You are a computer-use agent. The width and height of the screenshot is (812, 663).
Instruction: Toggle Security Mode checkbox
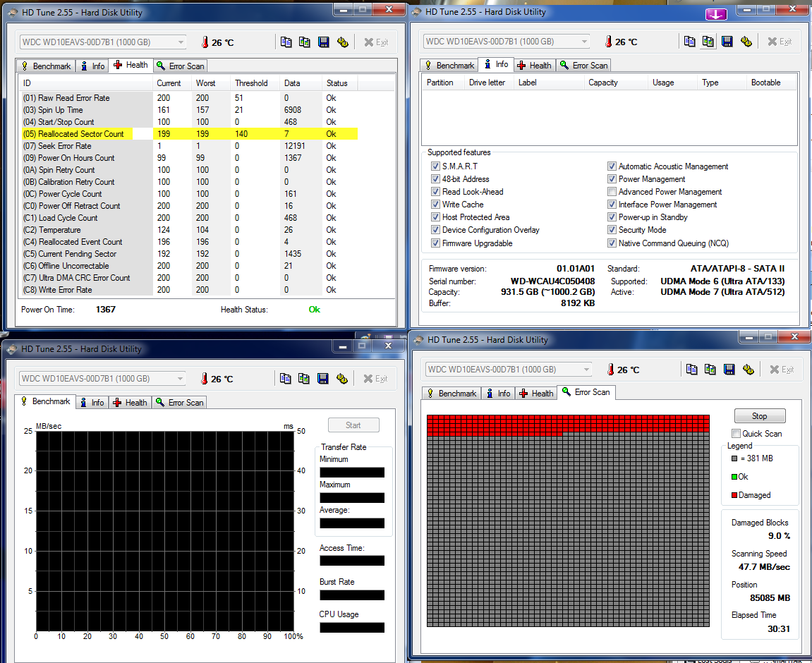tap(612, 230)
